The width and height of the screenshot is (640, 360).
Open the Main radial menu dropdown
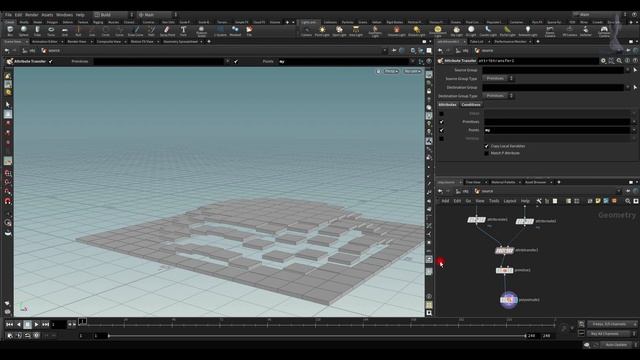[158, 15]
